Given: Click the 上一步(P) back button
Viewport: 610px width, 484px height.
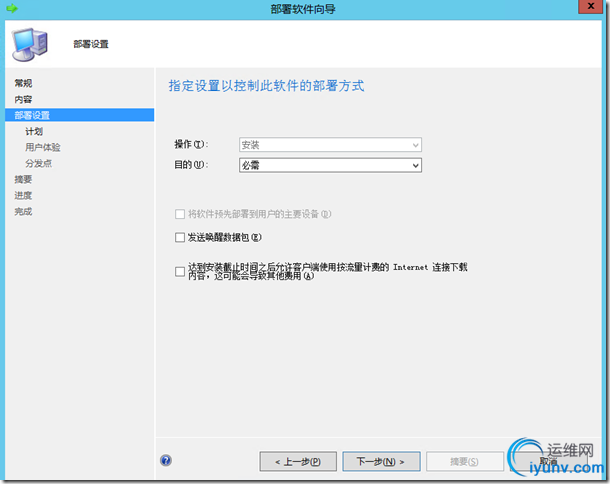Looking at the screenshot, I should click(298, 461).
